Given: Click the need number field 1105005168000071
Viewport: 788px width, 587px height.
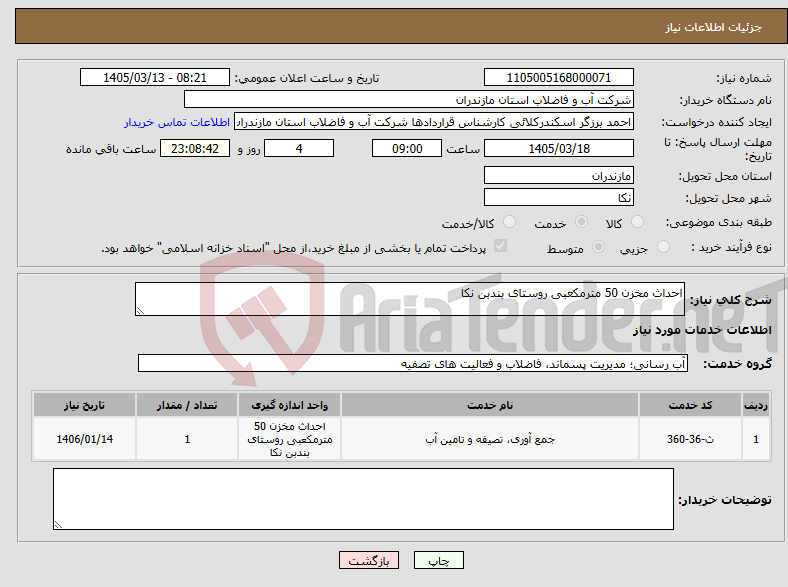Looking at the screenshot, I should point(558,77).
